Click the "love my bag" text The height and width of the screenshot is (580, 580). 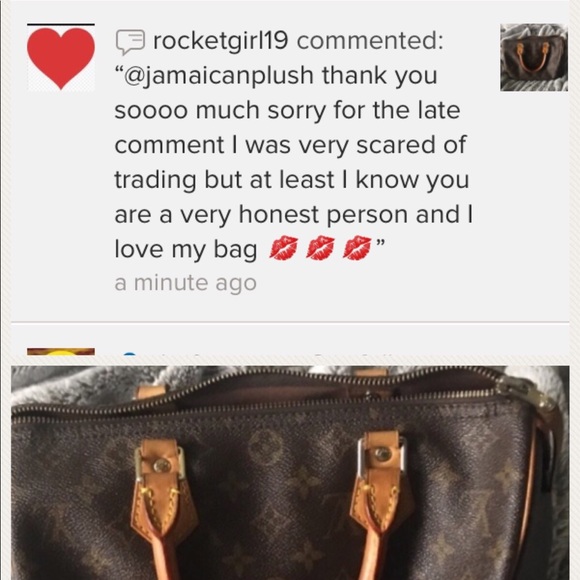click(185, 249)
